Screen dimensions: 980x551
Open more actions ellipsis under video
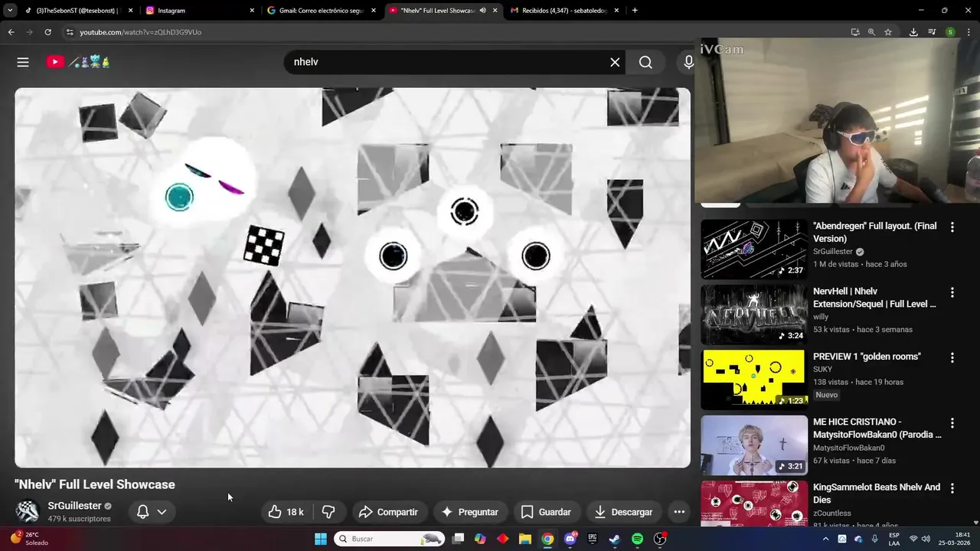pos(679,512)
